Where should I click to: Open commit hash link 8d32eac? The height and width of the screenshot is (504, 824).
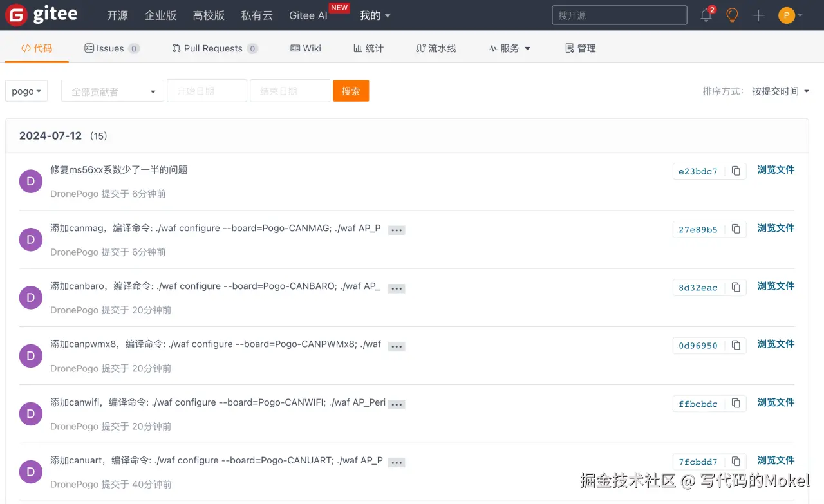698,288
